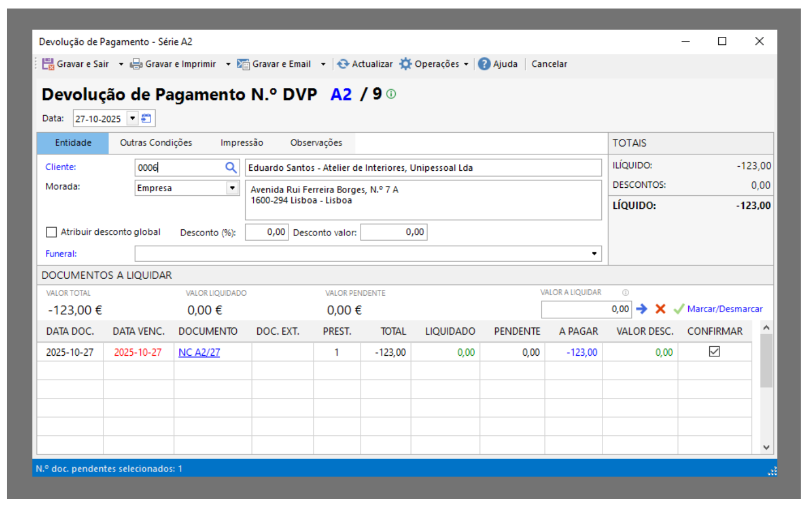Refresh using the Actualizar icon
The width and height of the screenshot is (812, 509).
click(x=343, y=64)
